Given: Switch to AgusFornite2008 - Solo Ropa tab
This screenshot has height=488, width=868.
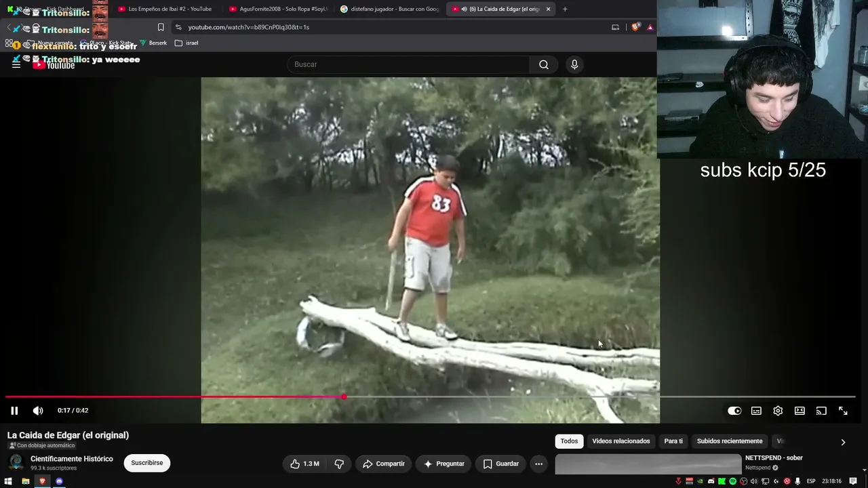Looking at the screenshot, I should point(279,9).
